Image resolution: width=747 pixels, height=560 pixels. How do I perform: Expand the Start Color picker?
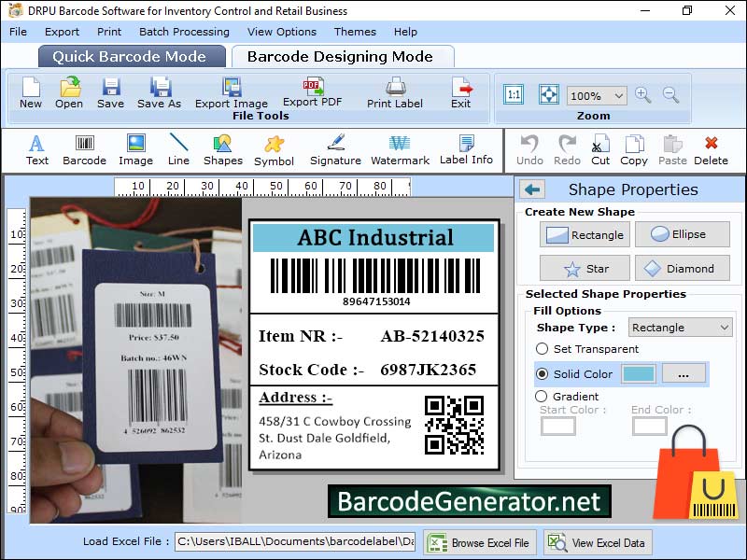pos(557,426)
